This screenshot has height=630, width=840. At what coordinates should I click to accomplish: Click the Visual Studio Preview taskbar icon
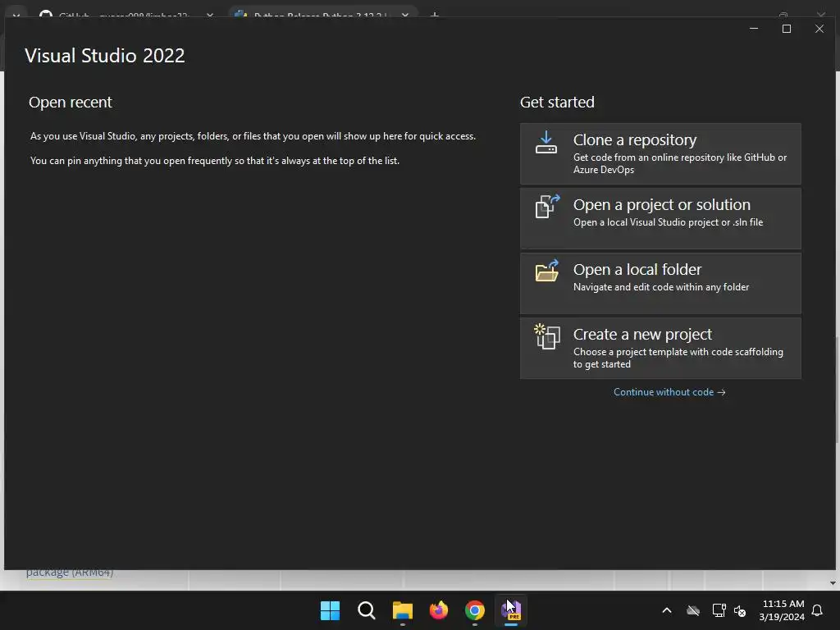(x=511, y=610)
